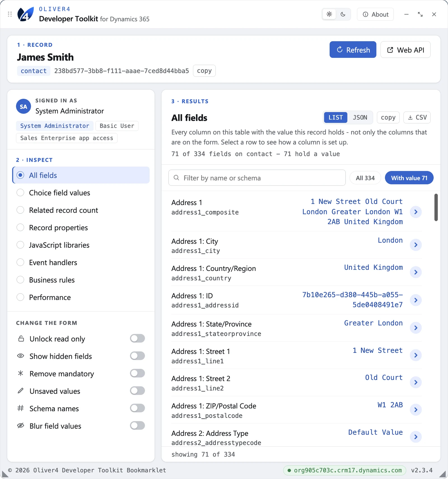The width and height of the screenshot is (448, 479).
Task: Enable the Schema names switch
Action: point(137,408)
